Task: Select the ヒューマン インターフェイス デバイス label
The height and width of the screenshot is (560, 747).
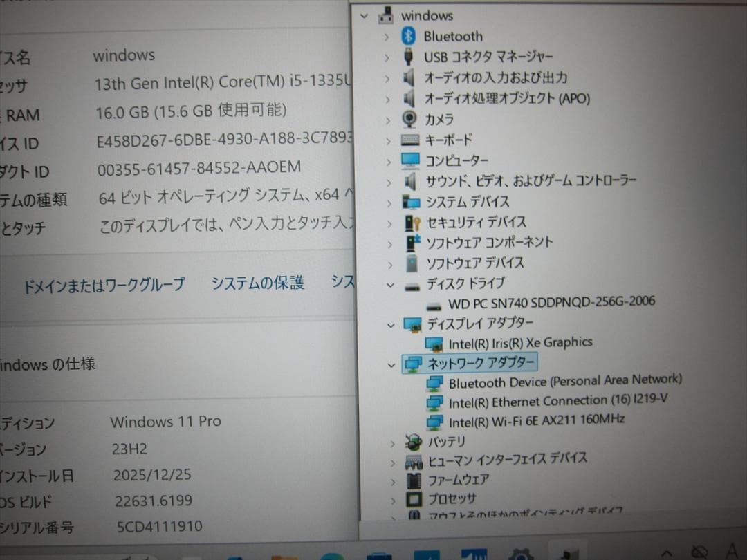Action: click(508, 460)
